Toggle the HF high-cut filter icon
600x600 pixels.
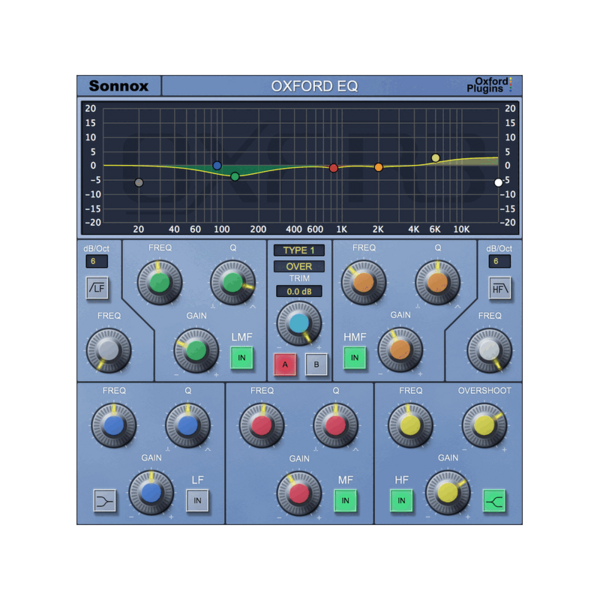[x=500, y=288]
